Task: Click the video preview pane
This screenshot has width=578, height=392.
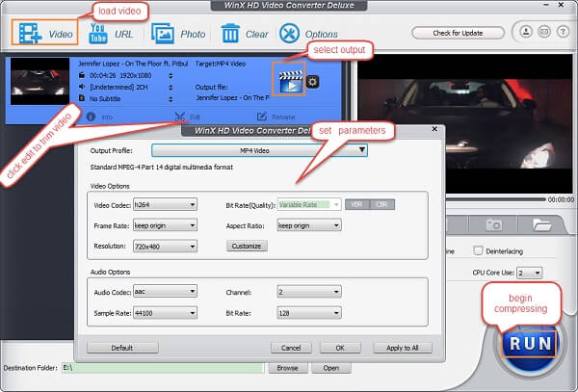Action: pos(465,124)
